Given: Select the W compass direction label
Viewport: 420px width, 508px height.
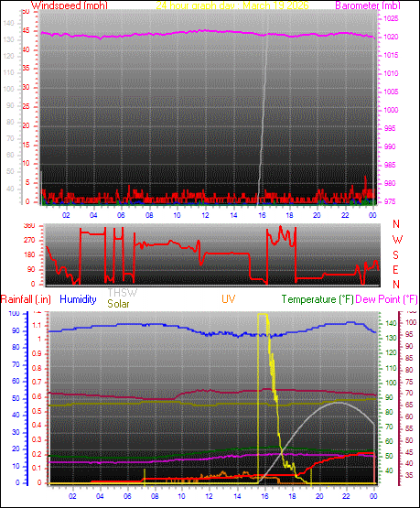Looking at the screenshot, I should click(397, 240).
